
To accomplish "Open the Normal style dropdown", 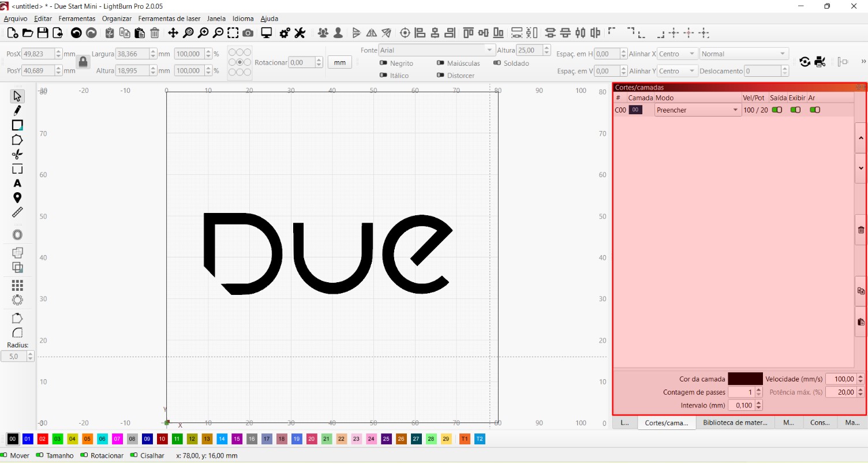I will [x=744, y=54].
